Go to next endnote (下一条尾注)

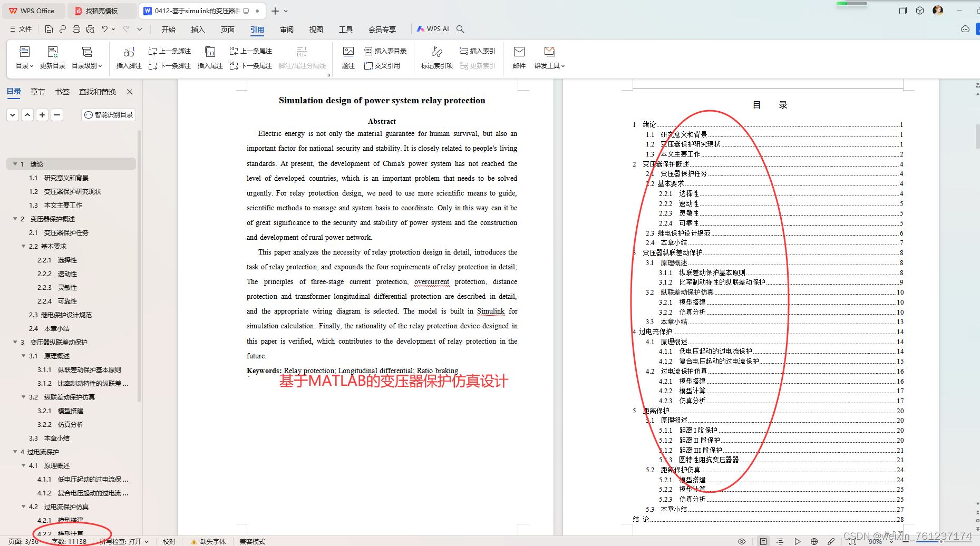point(251,66)
